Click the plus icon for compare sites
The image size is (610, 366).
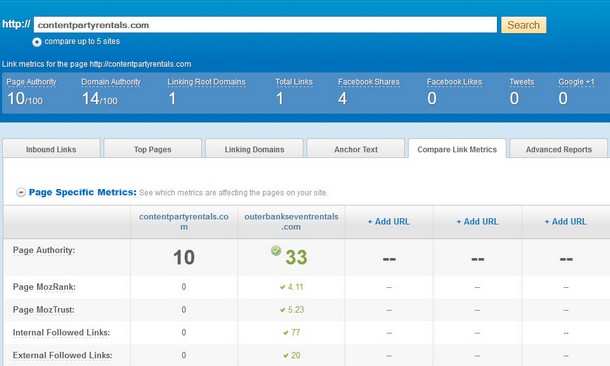pyautogui.click(x=37, y=42)
